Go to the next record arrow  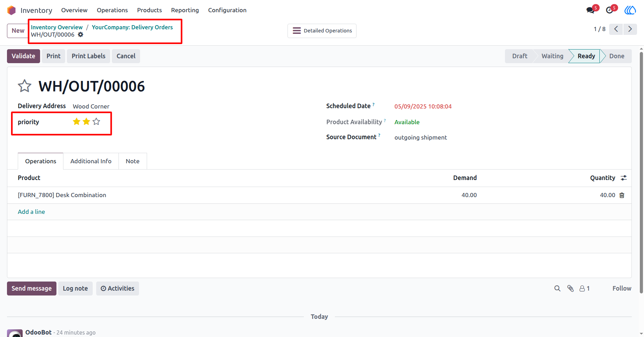(630, 29)
